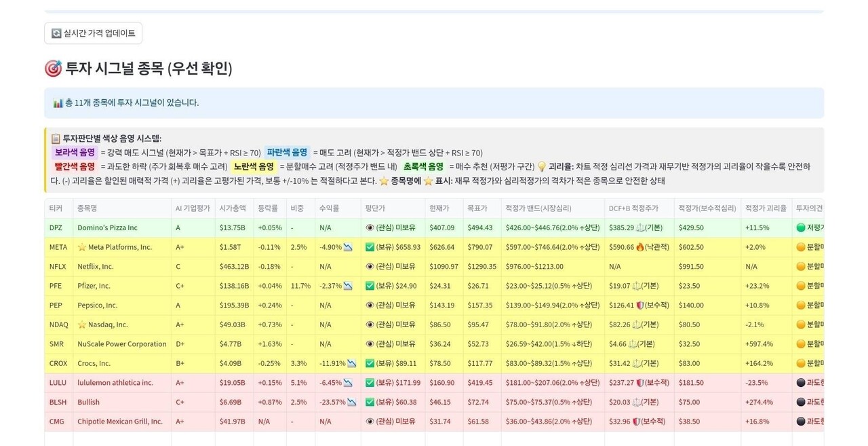868x446 pixels.
Task: Click the dartboard icon beside 투자 시그널 종목 heading
Action: coord(53,68)
